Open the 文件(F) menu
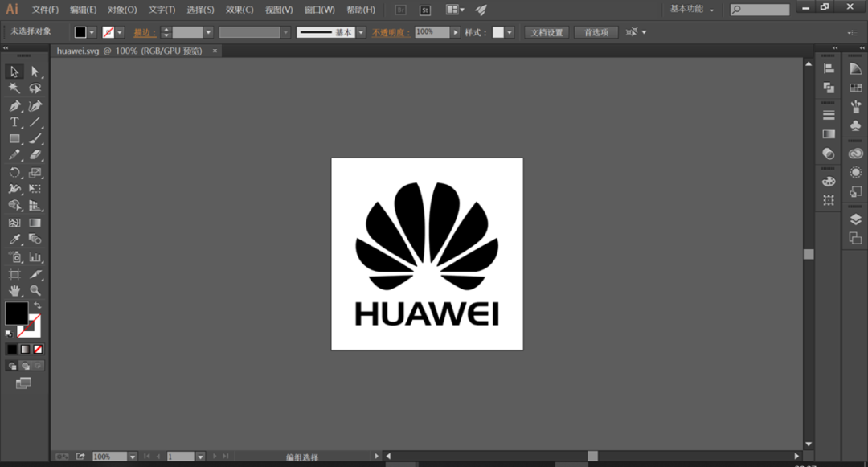Viewport: 868px width, 467px height. (45, 10)
